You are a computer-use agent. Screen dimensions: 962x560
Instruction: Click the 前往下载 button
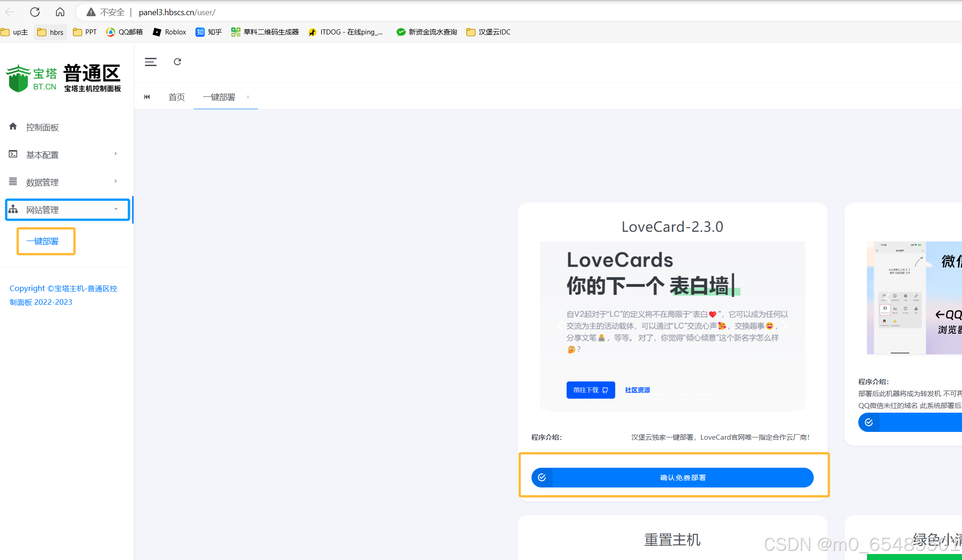[590, 390]
